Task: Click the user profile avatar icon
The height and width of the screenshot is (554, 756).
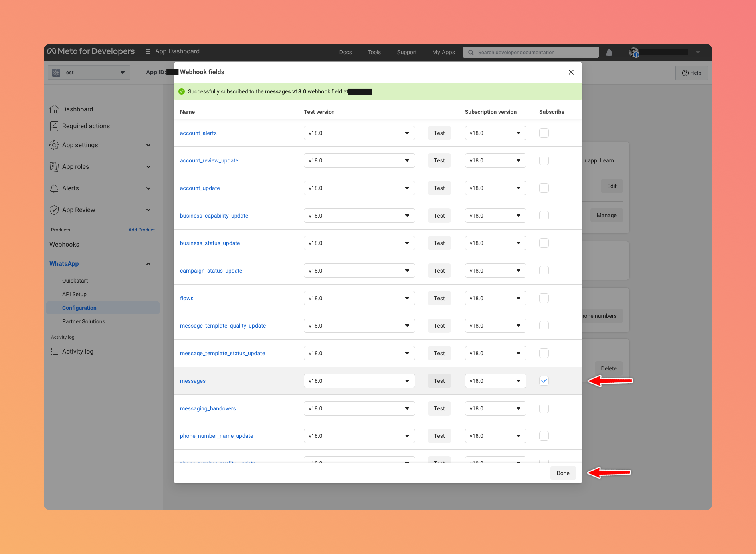Action: pos(634,52)
